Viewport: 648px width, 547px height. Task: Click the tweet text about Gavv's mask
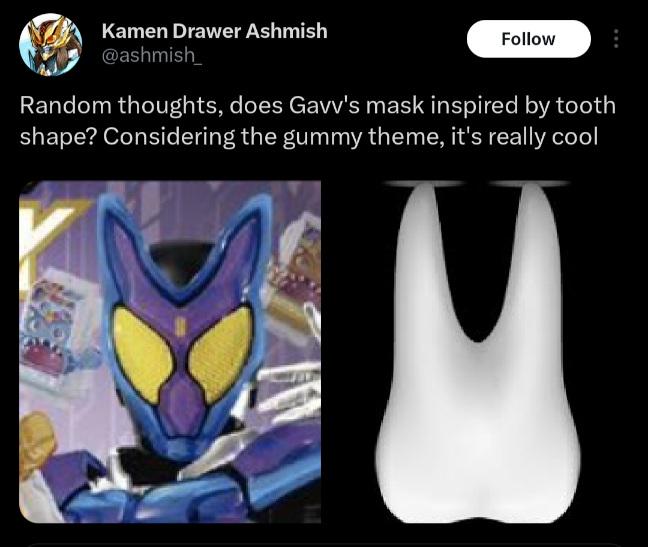click(x=317, y=121)
